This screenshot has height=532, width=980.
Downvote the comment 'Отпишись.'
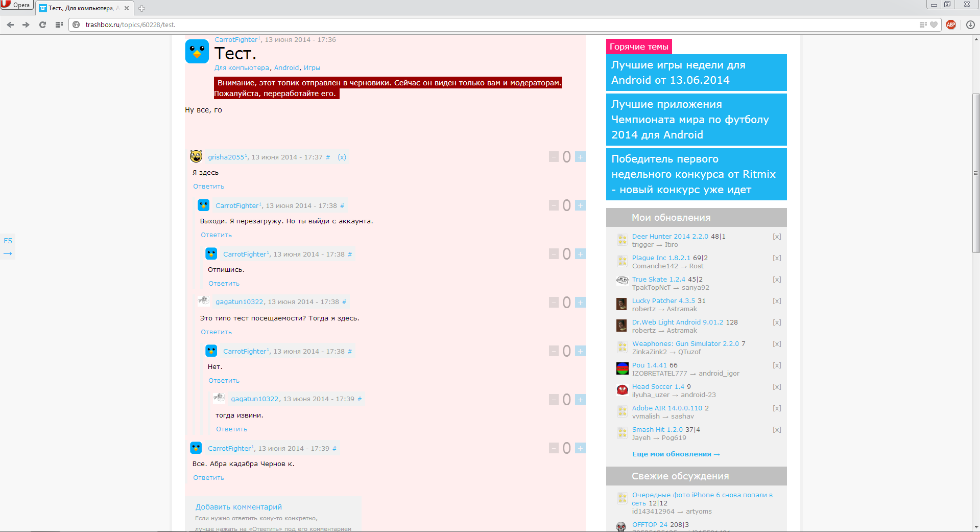(554, 254)
